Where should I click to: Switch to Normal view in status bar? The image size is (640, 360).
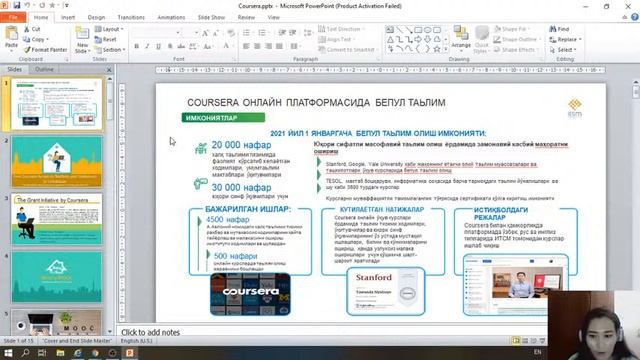coord(516,340)
